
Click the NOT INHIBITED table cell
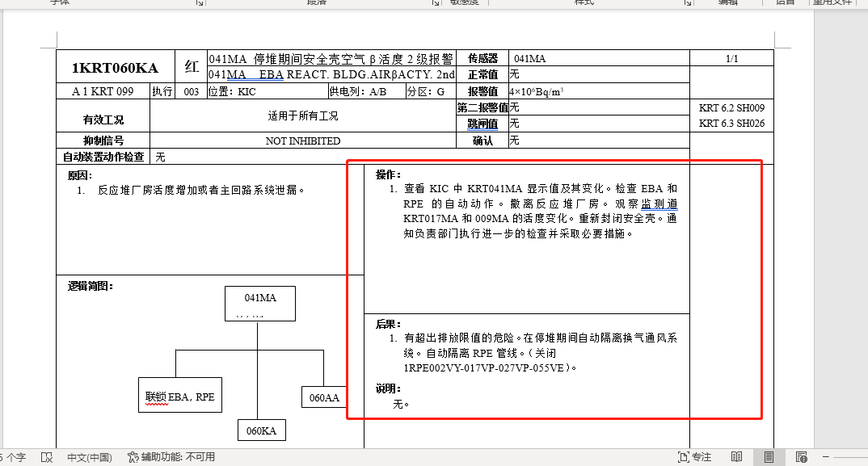(303, 141)
